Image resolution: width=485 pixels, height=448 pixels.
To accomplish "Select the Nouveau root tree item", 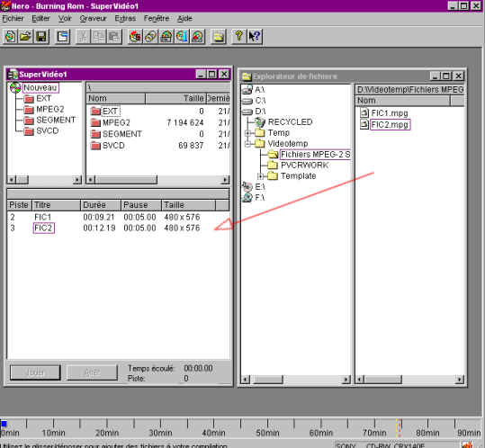I will tap(40, 88).
